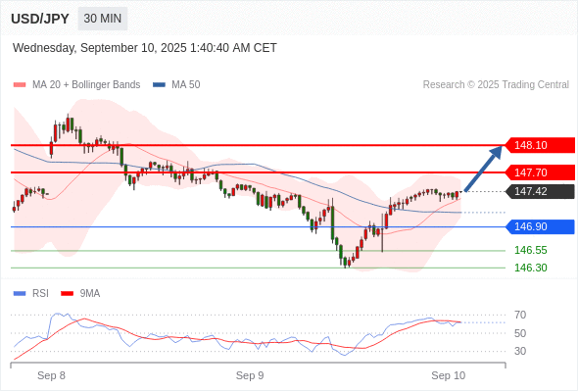578x392 pixels.
Task: Select the 147.70 resistance price label
Action: pyautogui.click(x=539, y=172)
